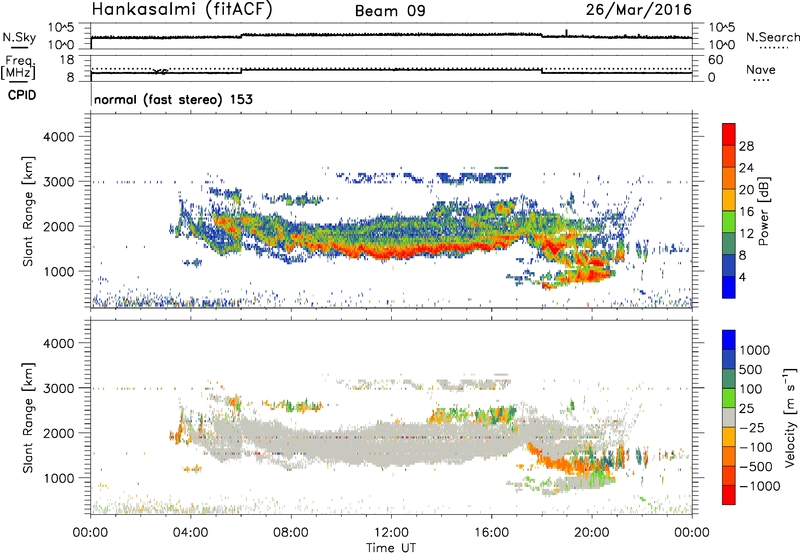The height and width of the screenshot is (554, 800).
Task: Click the Hankasalmi (fitACF) title
Action: coord(182,10)
